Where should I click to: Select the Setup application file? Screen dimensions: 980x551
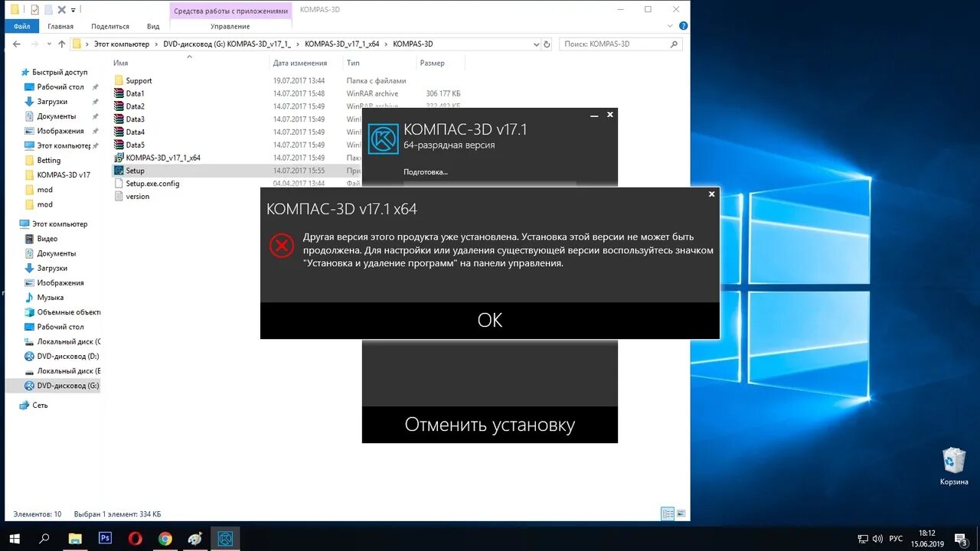(x=135, y=171)
